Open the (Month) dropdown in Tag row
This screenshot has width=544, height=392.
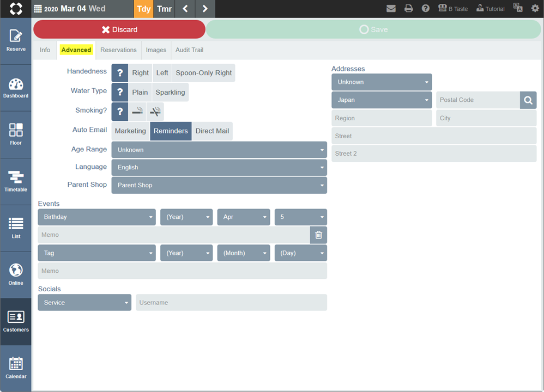(x=244, y=253)
